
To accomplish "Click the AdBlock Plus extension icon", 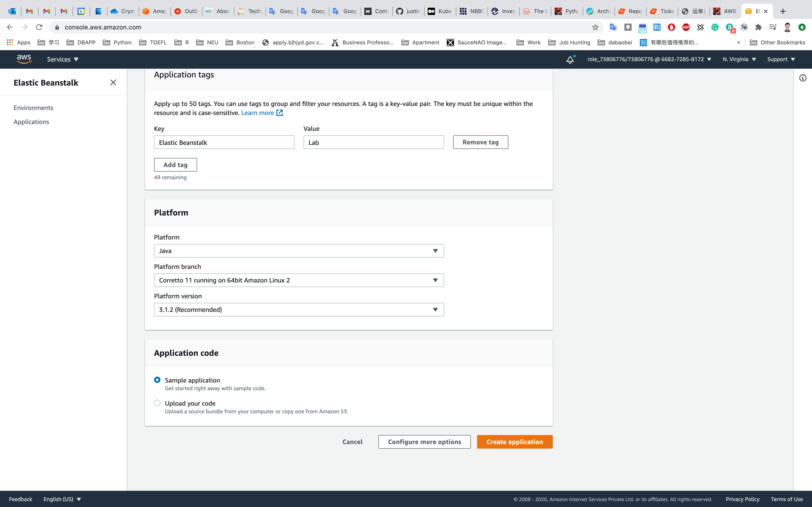I will point(686,27).
